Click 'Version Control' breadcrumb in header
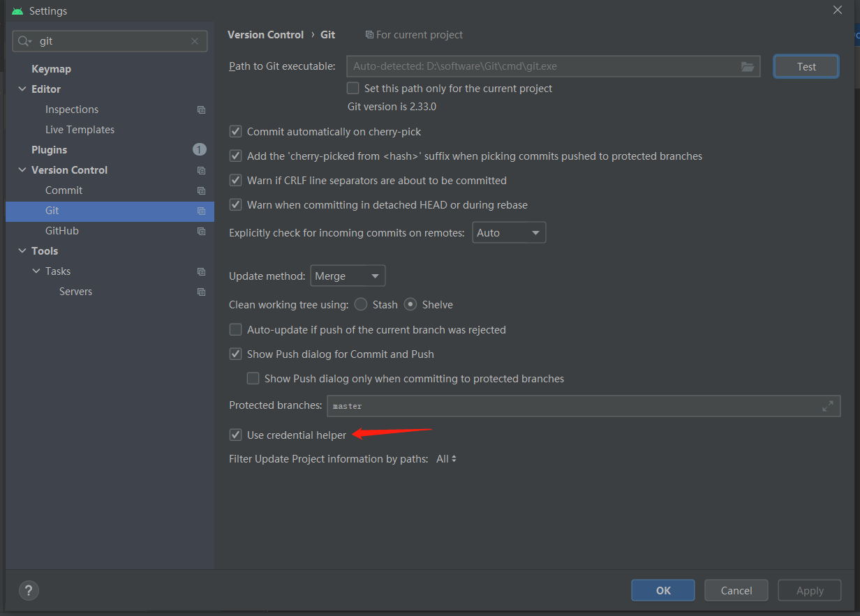Screen dimensions: 860x616 266,35
